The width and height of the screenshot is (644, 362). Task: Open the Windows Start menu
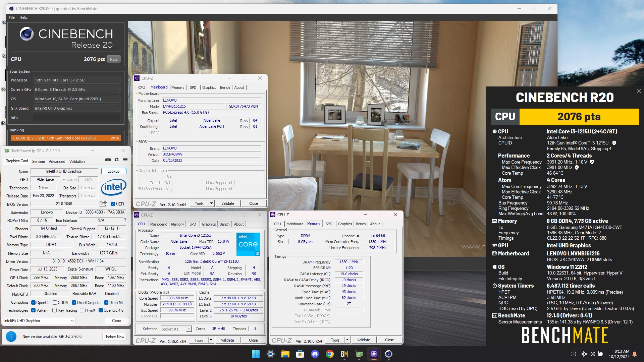coord(256,354)
